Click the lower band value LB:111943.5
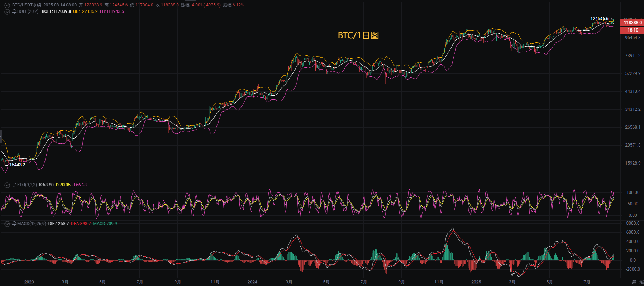644x286 pixels. [112, 11]
